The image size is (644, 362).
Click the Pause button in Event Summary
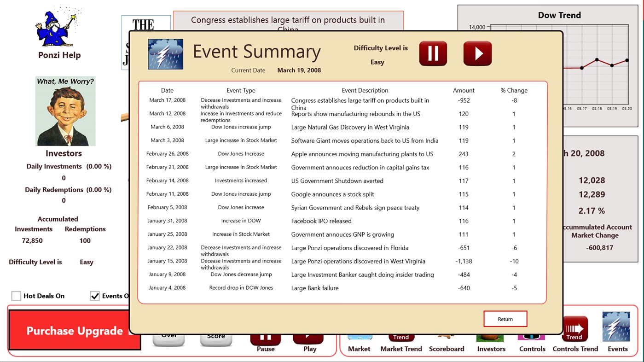click(x=432, y=53)
